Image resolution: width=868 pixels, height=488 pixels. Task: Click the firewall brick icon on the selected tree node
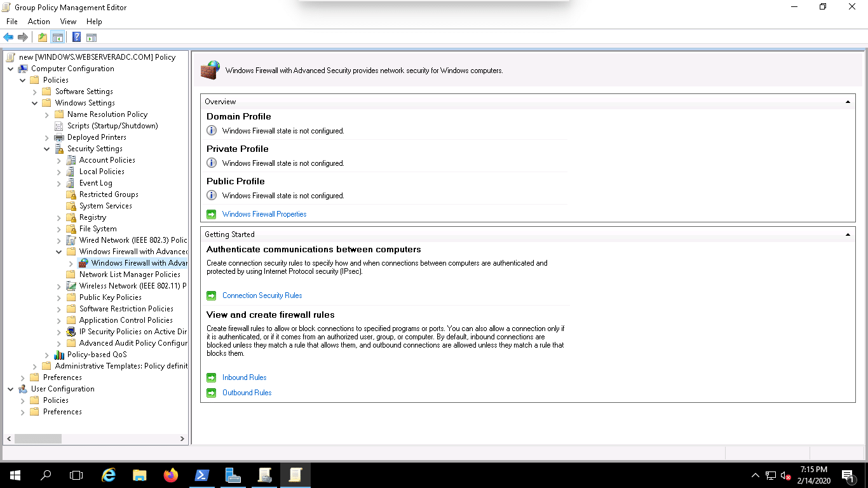[83, 263]
